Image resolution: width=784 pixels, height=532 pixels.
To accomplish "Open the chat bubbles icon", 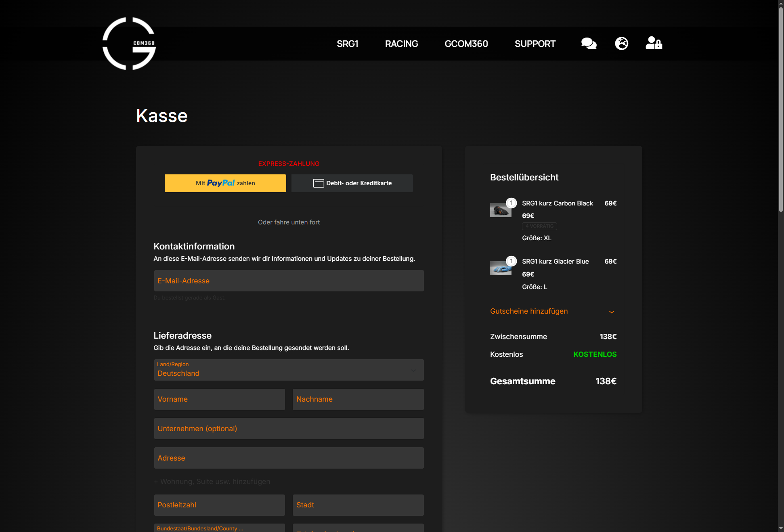I will 589,44.
